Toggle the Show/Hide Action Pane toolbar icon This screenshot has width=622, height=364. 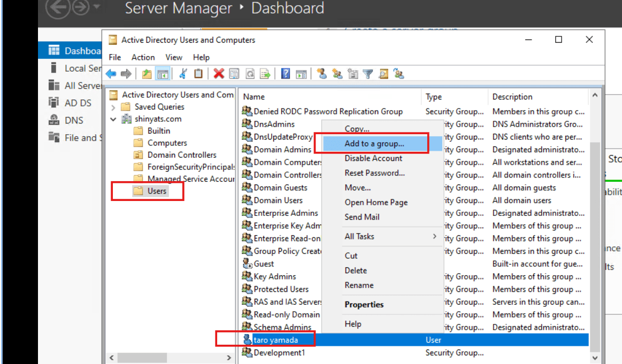coord(301,74)
